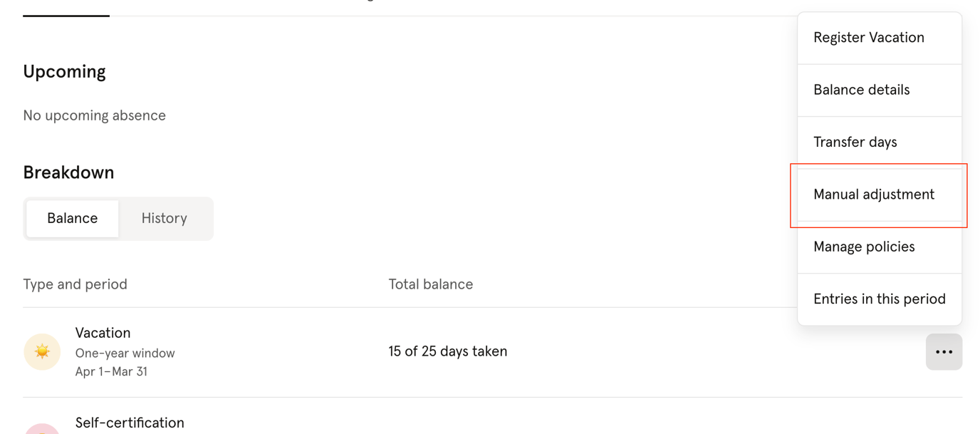This screenshot has width=980, height=434.
Task: Open "Balance details" from the menu
Action: [x=861, y=90]
